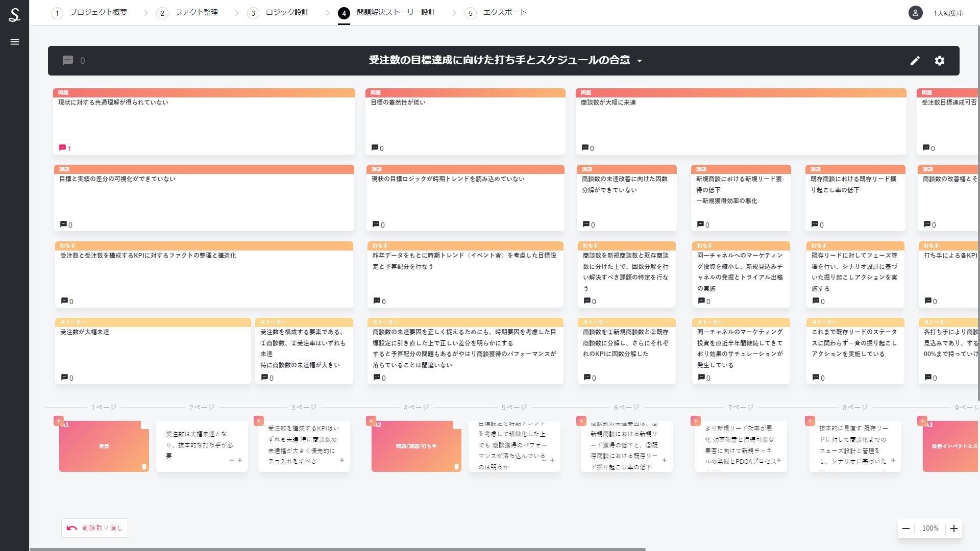Click trash icon on 問題/課題/打ち手 section card
Viewport: 980px width, 551px height.
coord(456,466)
